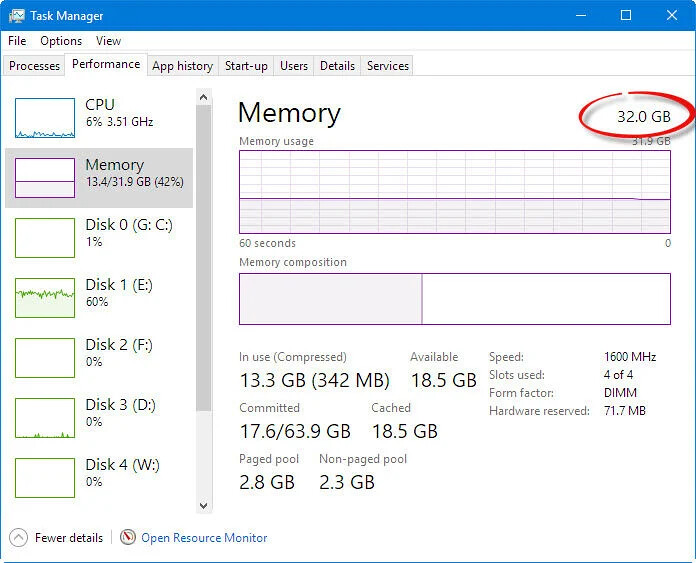Select Disk 4 (W:) in sidebar
Viewport: 696px width, 563px height.
click(45, 477)
